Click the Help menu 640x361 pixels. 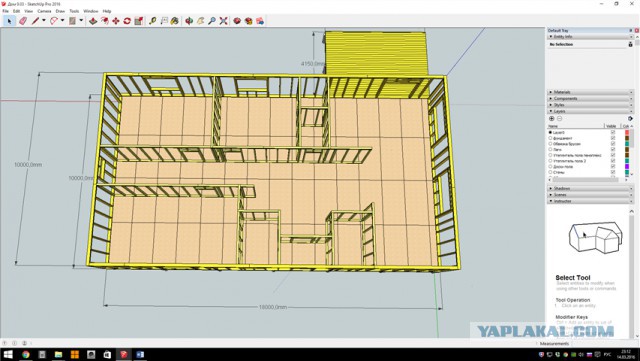(107, 11)
